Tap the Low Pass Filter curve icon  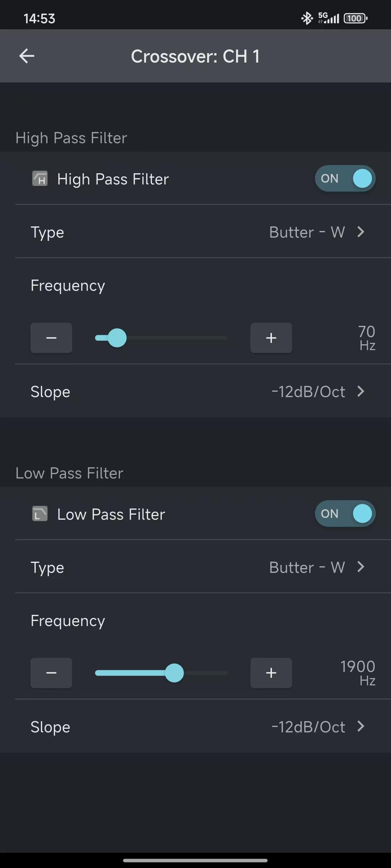[x=40, y=514]
